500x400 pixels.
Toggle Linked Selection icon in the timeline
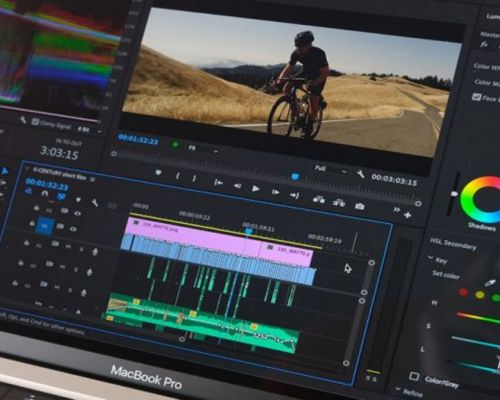[x=61, y=197]
